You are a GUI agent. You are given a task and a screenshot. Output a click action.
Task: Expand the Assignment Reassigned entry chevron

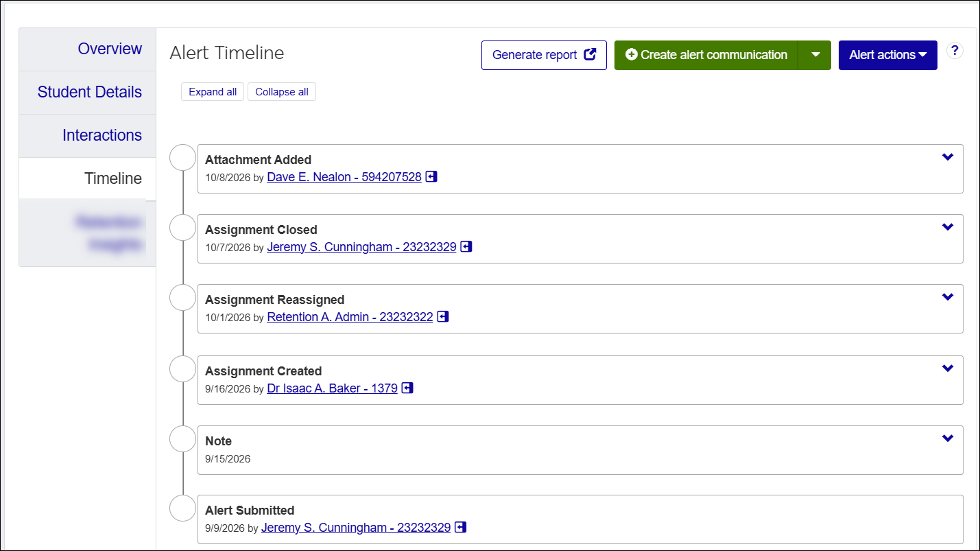pyautogui.click(x=948, y=297)
